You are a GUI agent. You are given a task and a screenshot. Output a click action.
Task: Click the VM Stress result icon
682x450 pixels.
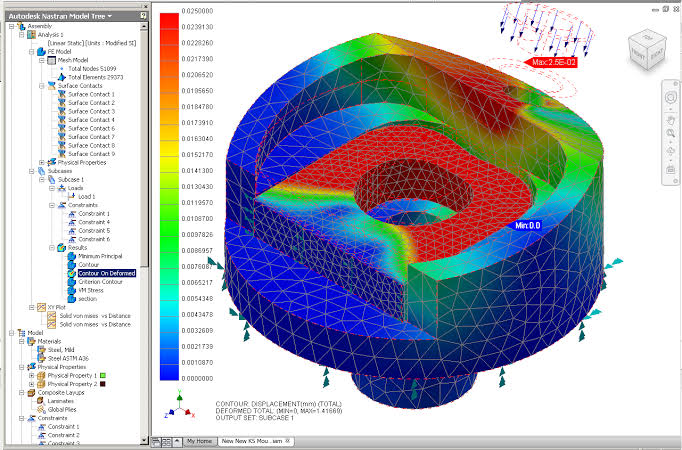point(72,290)
